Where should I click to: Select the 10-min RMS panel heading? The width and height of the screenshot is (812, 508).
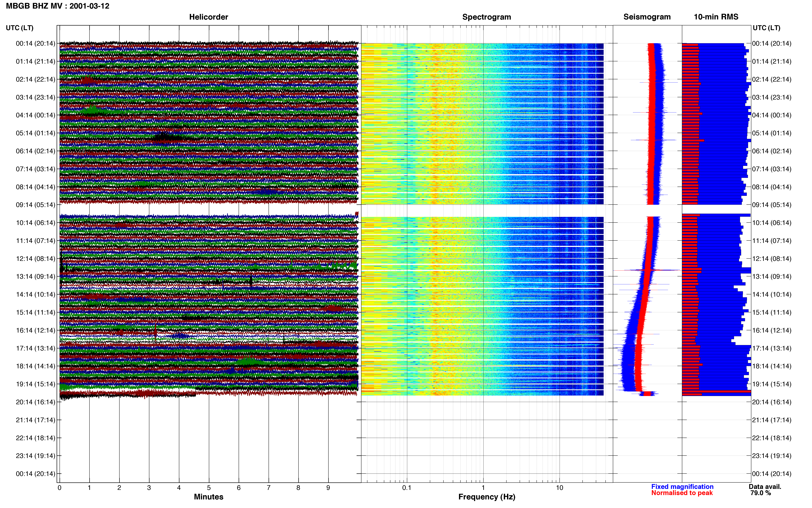coord(716,17)
